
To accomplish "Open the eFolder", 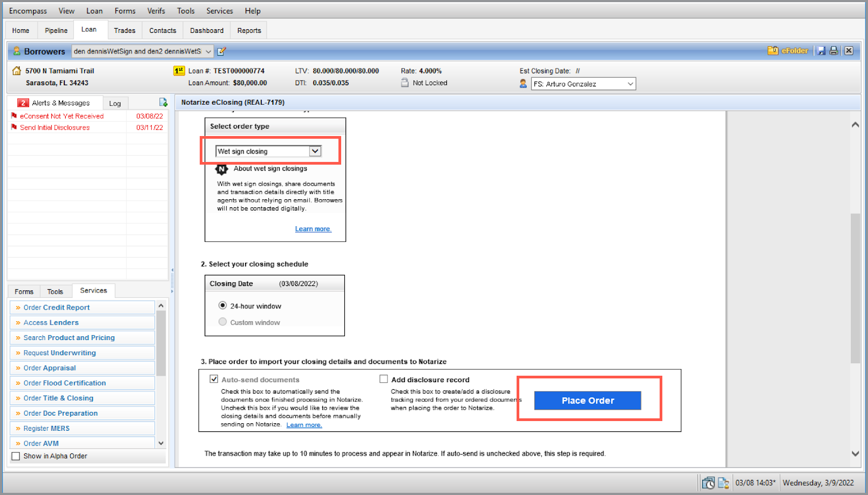I will (788, 51).
